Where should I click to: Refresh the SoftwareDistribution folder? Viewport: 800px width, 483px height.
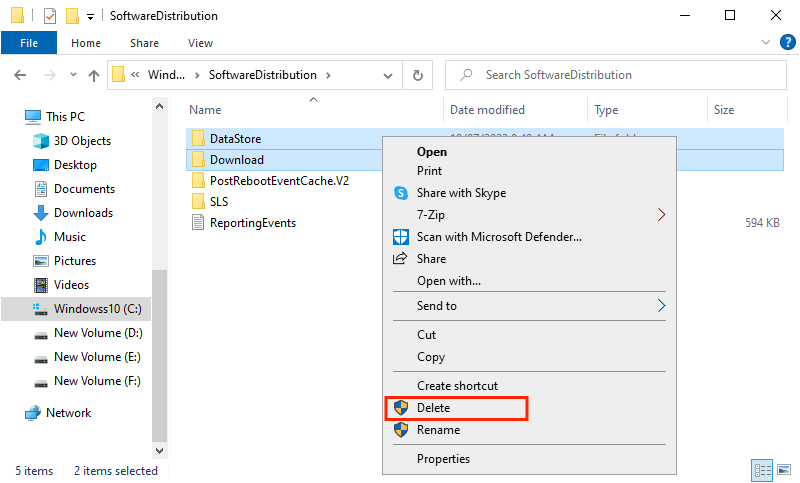418,75
